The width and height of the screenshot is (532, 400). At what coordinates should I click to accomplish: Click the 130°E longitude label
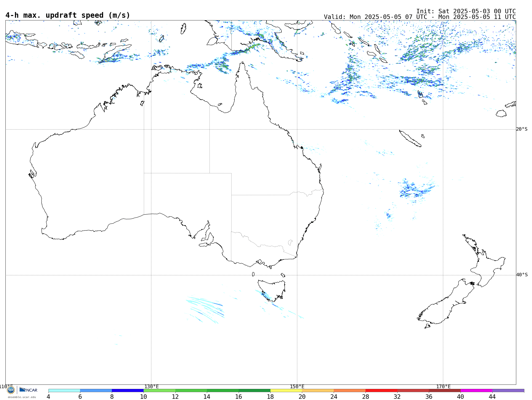click(x=151, y=386)
